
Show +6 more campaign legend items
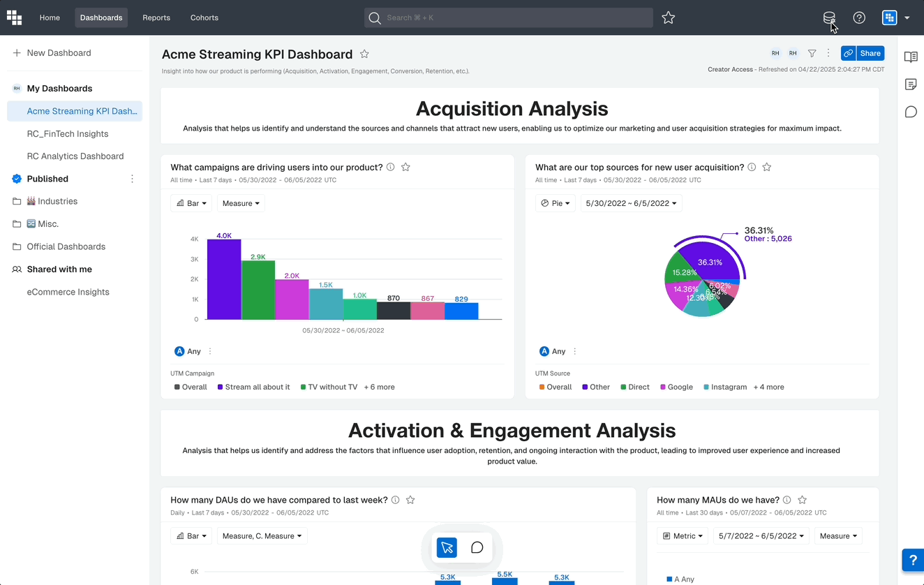coord(379,387)
